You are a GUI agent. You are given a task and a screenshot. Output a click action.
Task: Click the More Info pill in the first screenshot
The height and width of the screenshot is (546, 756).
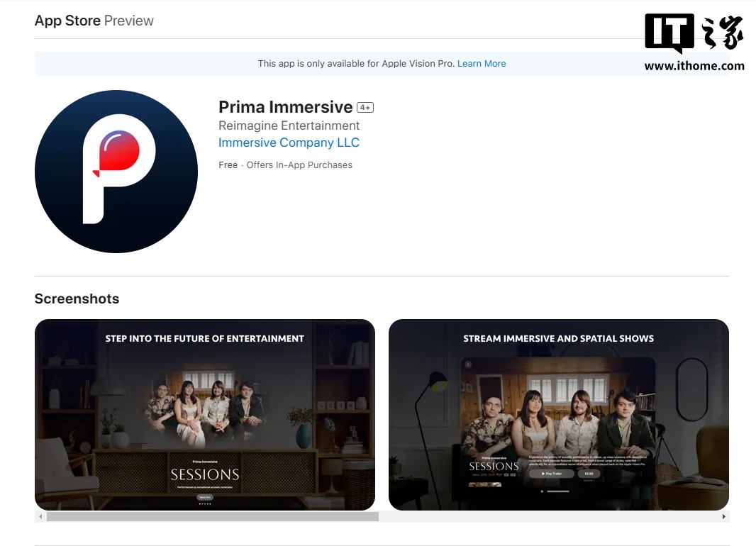pyautogui.click(x=205, y=497)
